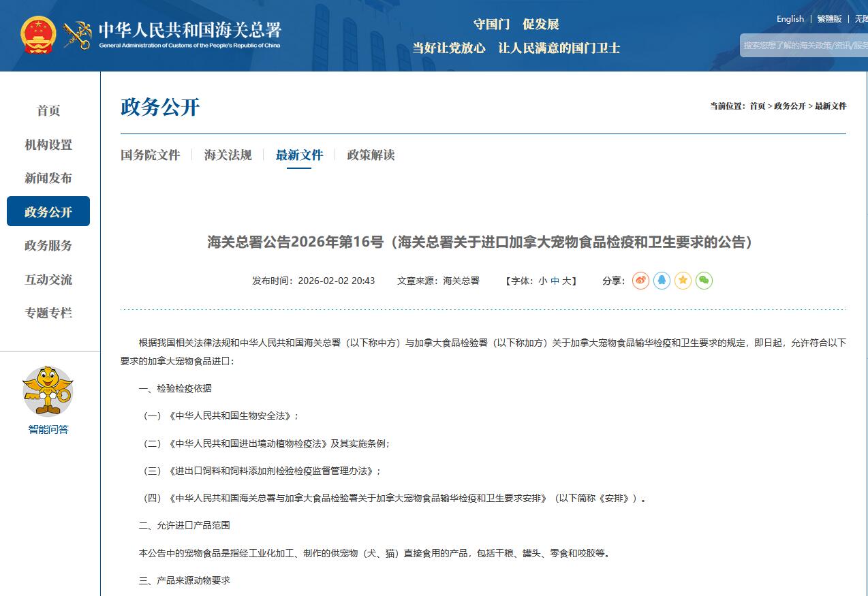This screenshot has width=868, height=596.
Task: Set font size to 大
Action: (566, 281)
